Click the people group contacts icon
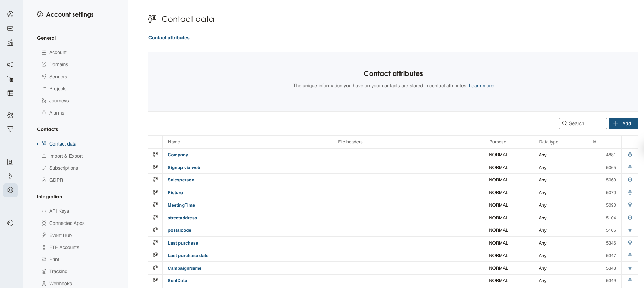The height and width of the screenshot is (288, 644). point(10,115)
